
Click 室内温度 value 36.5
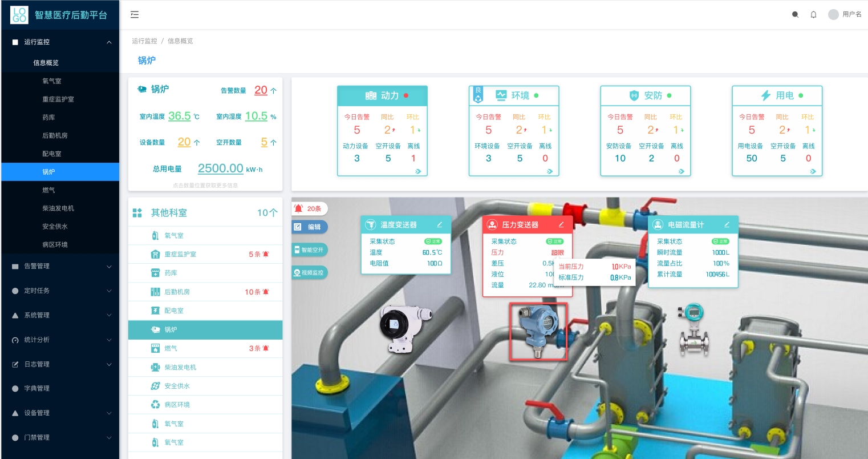click(179, 116)
